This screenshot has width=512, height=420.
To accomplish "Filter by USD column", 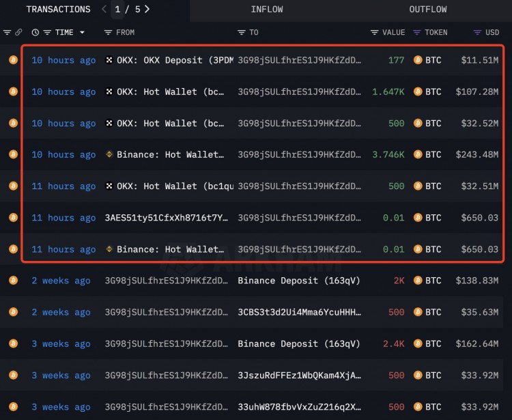I will pyautogui.click(x=477, y=32).
